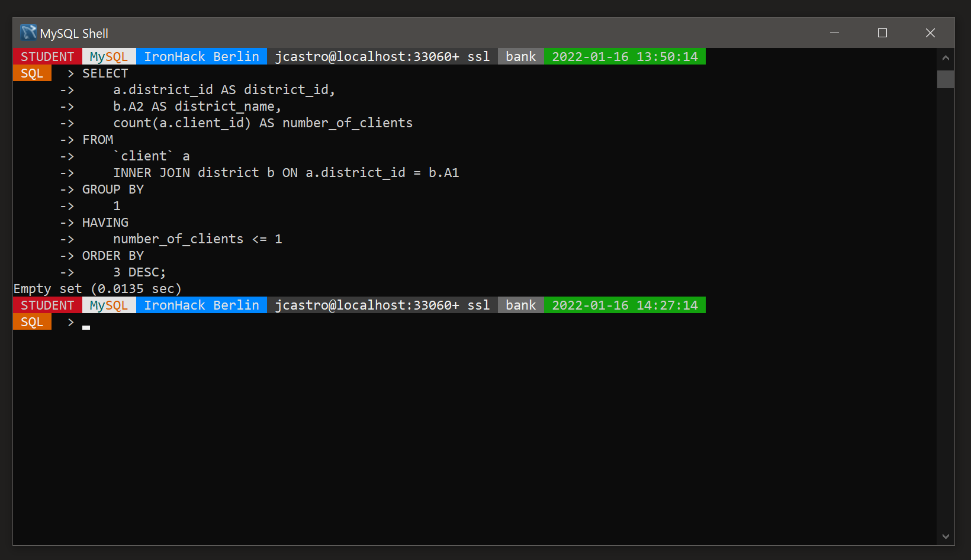Expand the lower IronHack Berlin prompt segment

click(x=201, y=305)
